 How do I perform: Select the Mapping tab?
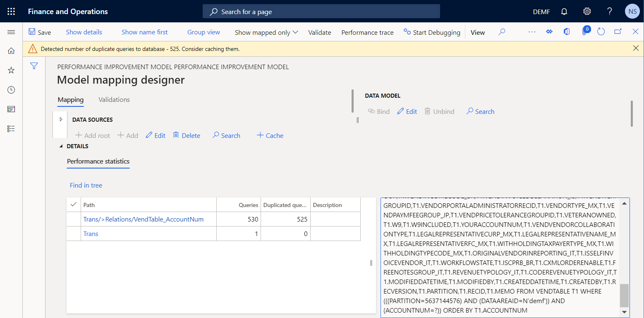pyautogui.click(x=71, y=99)
